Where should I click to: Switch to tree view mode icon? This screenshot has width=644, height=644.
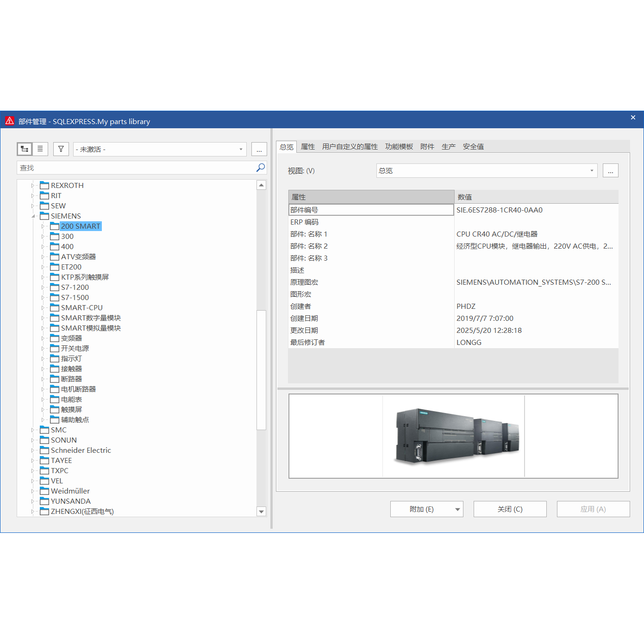[x=25, y=149]
